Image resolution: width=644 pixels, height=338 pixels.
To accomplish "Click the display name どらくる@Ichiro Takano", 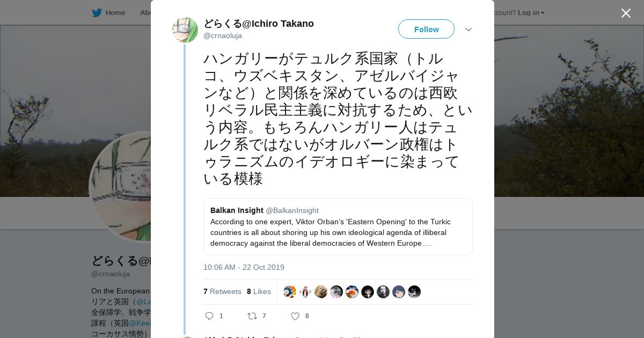I will [259, 24].
